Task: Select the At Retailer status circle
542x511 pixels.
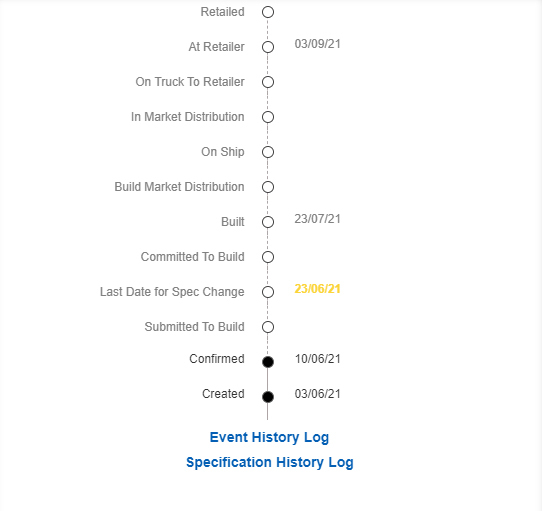Action: 268,47
